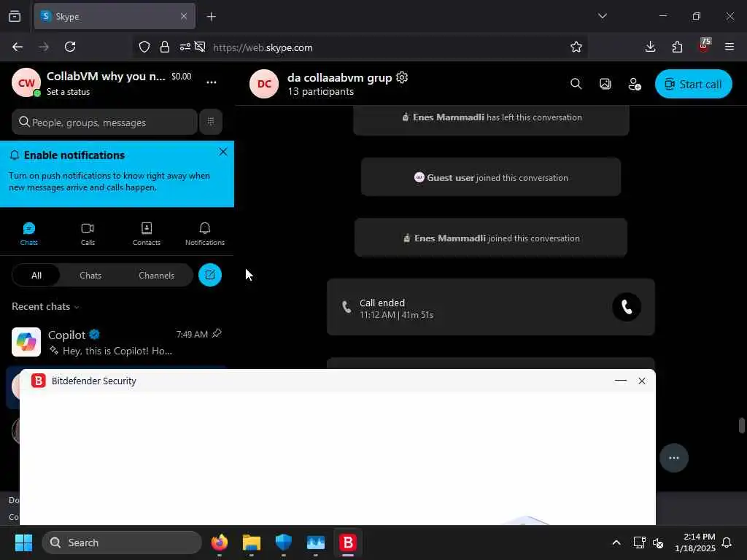
Task: Open Firefox tab overview button
Action: coord(15,16)
